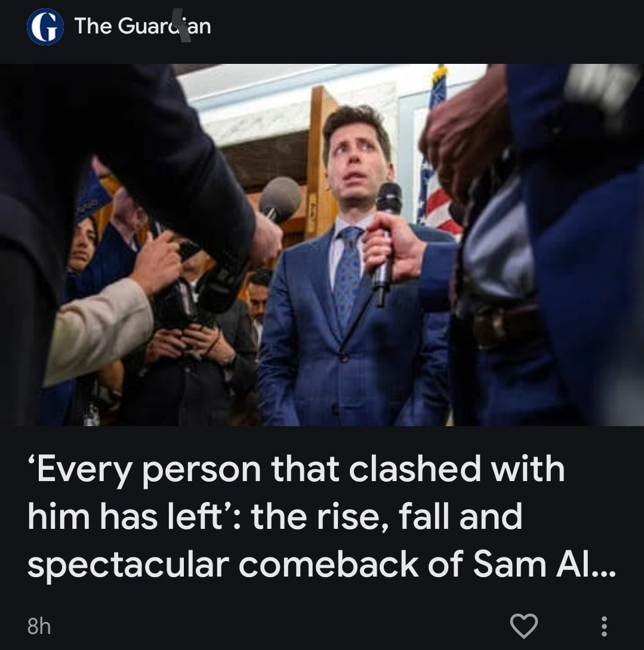644x650 pixels.
Task: Select the headline line 'spectacular comeback of Sam Al...'
Action: pos(322,564)
